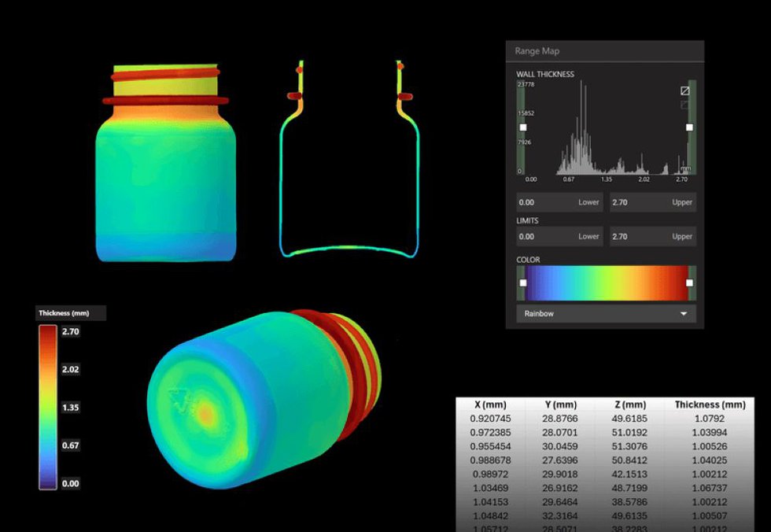This screenshot has width=771, height=532.
Task: Open the Rainbow color map dropdown
Action: click(x=604, y=313)
